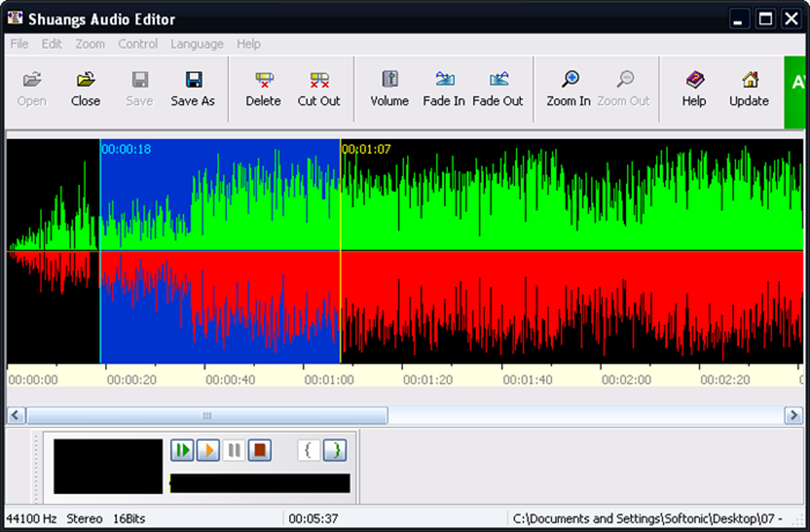Viewport: 810px width, 532px height.
Task: Click the 00:01:07 selection end marker
Action: point(366,149)
